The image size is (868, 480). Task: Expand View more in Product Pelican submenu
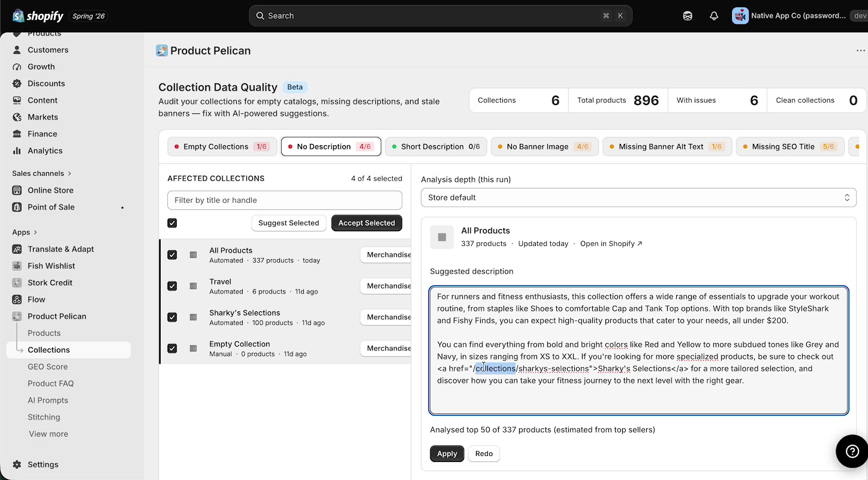coord(49,434)
